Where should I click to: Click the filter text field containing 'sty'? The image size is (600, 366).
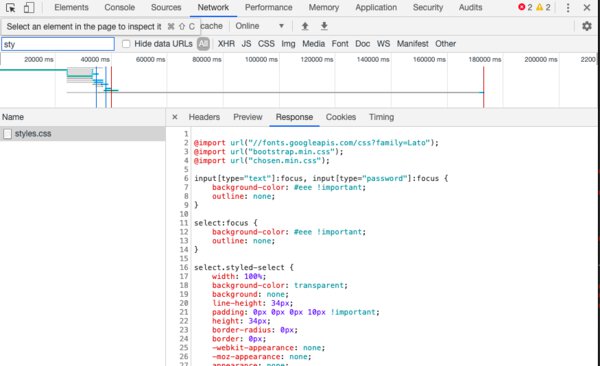(x=58, y=44)
